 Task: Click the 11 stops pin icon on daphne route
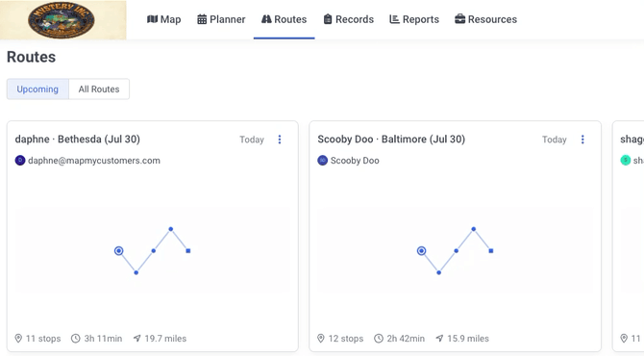[x=18, y=339]
